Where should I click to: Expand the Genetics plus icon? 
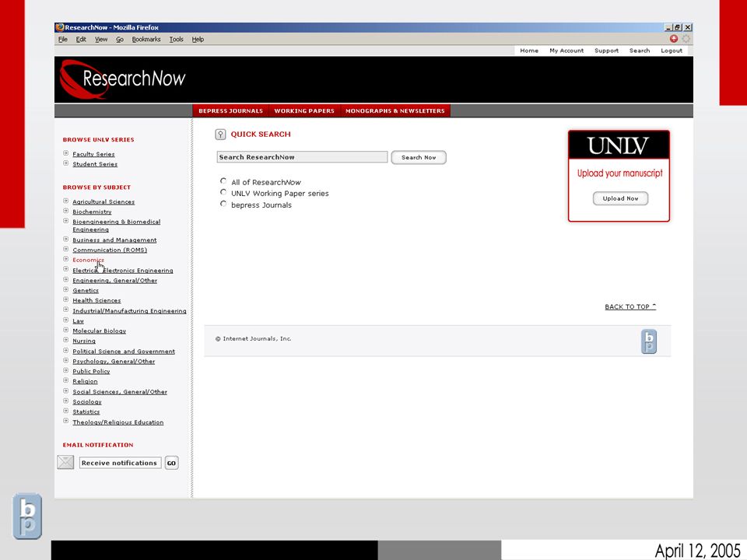coord(65,289)
